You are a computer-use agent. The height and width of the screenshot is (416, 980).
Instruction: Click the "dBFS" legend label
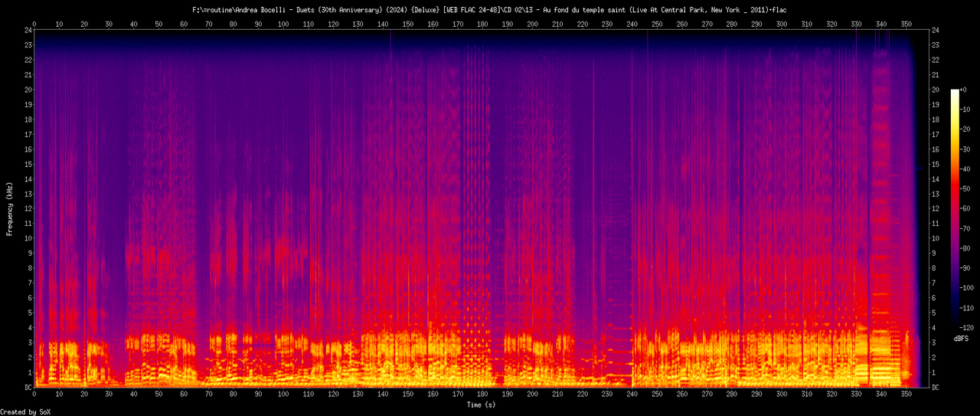(x=962, y=338)
